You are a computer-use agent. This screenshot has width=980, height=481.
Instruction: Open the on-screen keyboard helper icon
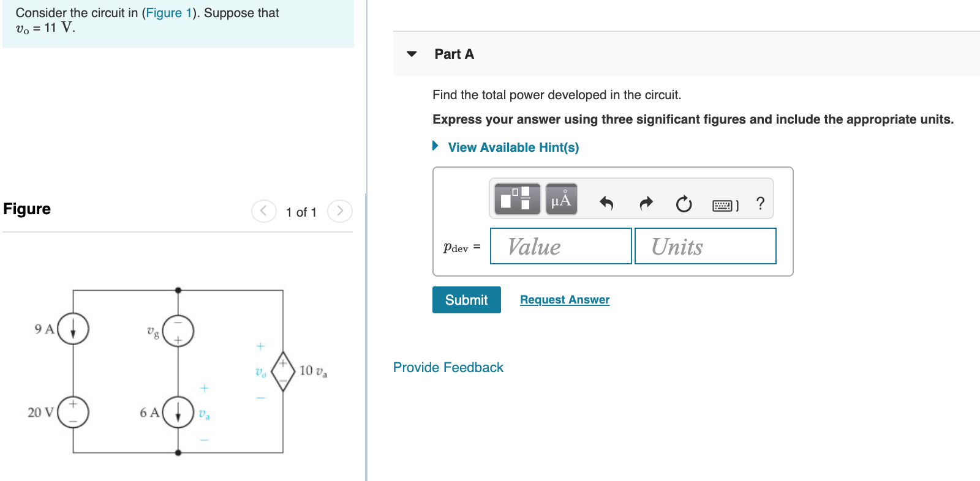723,203
